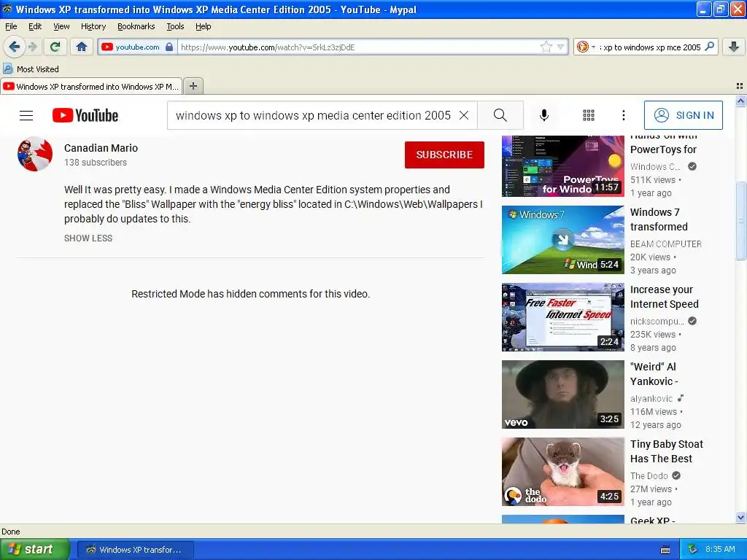
Task: Click the SUBSCRIBE button
Action: (444, 155)
